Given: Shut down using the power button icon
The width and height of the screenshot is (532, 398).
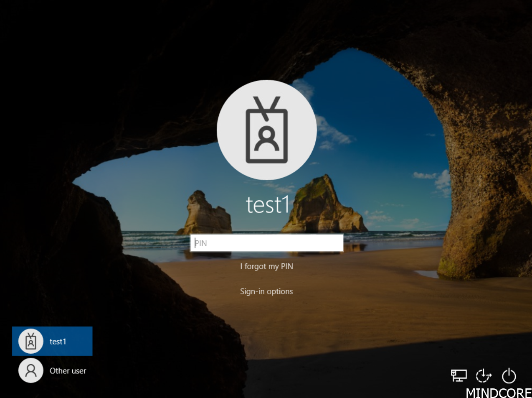Looking at the screenshot, I should click(x=509, y=376).
